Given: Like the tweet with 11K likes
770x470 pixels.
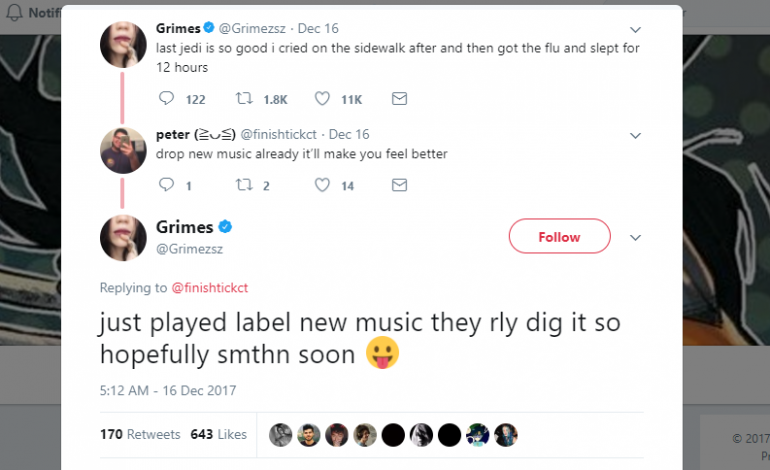Looking at the screenshot, I should coord(322,99).
